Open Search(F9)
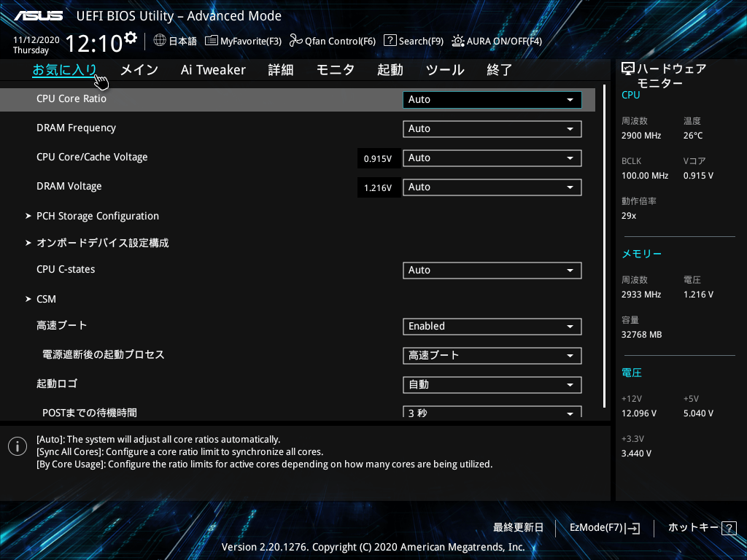Viewport: 747px width, 560px height. tap(414, 41)
